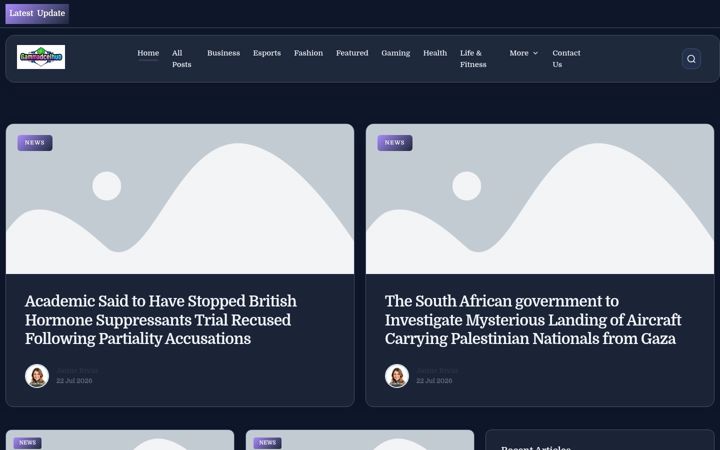Click author name under South African article
720x450 pixels.
pyautogui.click(x=437, y=371)
